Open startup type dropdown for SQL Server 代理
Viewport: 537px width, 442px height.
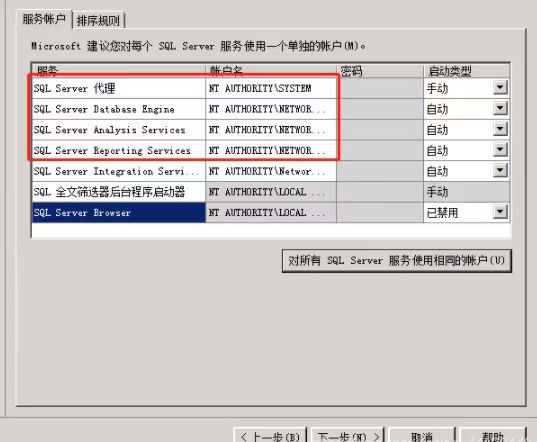500,88
